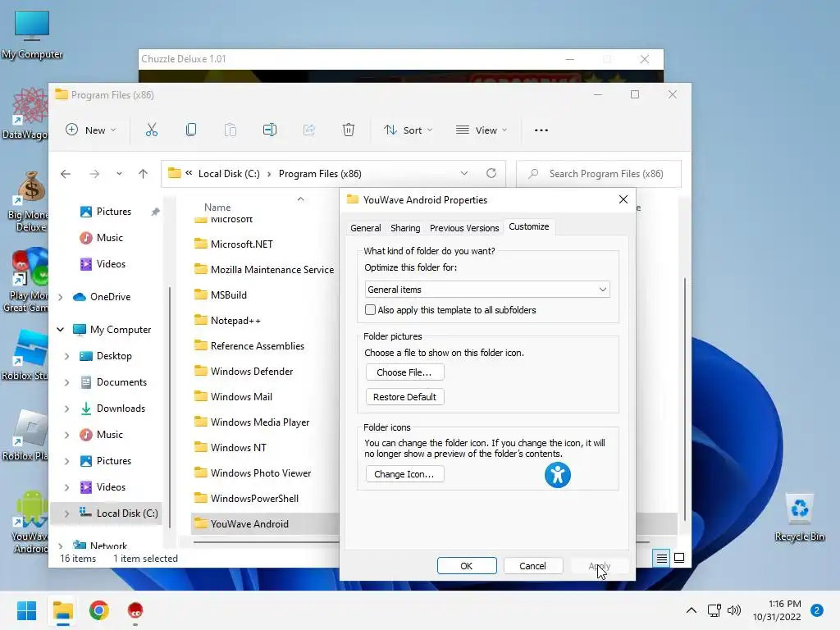Image resolution: width=840 pixels, height=630 pixels.
Task: Switch to the Sharing tab
Action: (405, 228)
